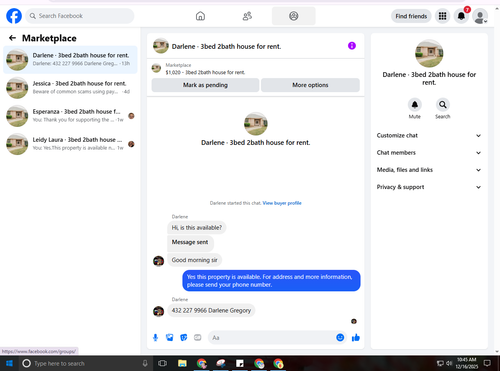The width and height of the screenshot is (500, 371).
Task: Open the emoji picker in message box
Action: coord(340,338)
